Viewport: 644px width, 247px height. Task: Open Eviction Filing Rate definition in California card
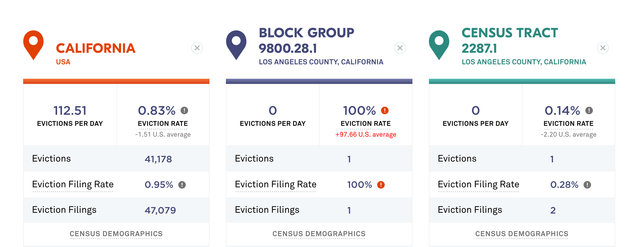click(73, 184)
